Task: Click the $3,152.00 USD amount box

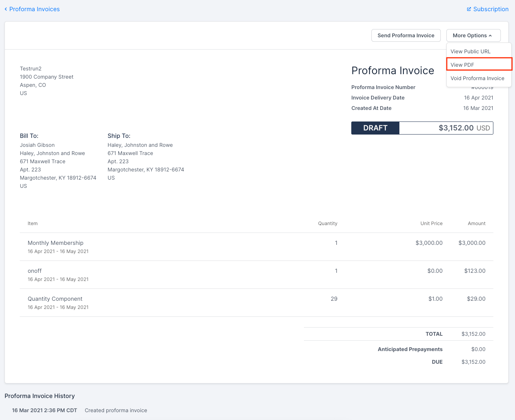Action: (x=446, y=128)
